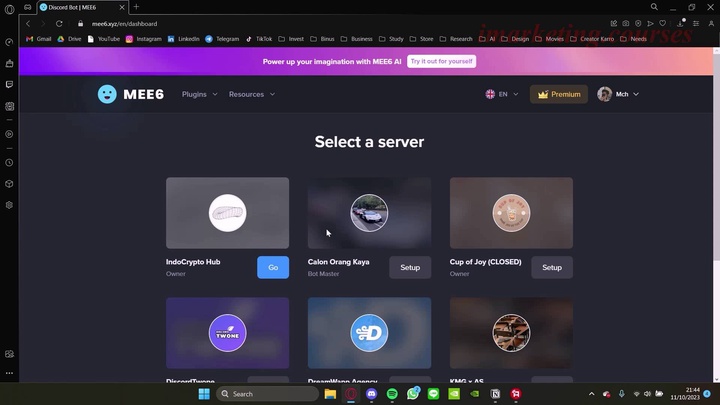Open the Gmail bookmark
The image size is (720, 405).
[x=38, y=39]
